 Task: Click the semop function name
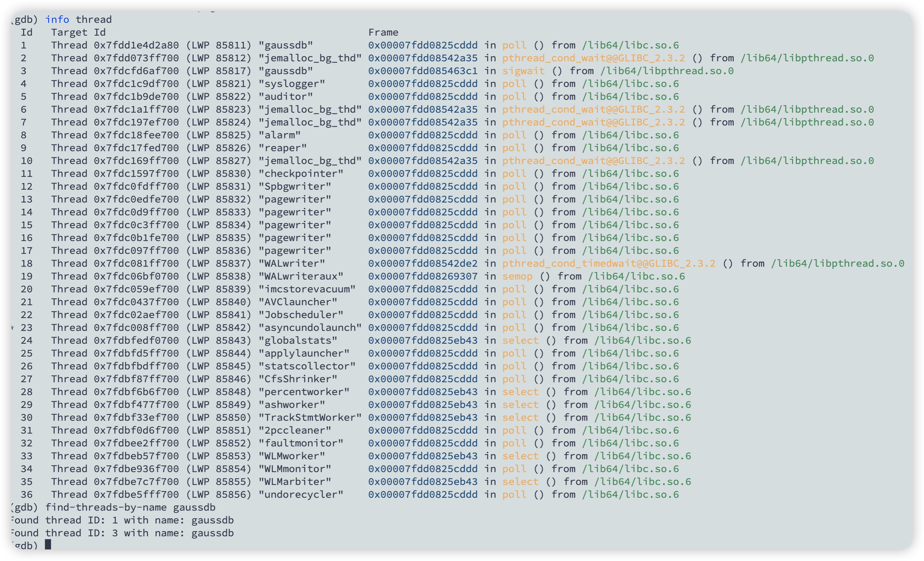pyautogui.click(x=517, y=276)
